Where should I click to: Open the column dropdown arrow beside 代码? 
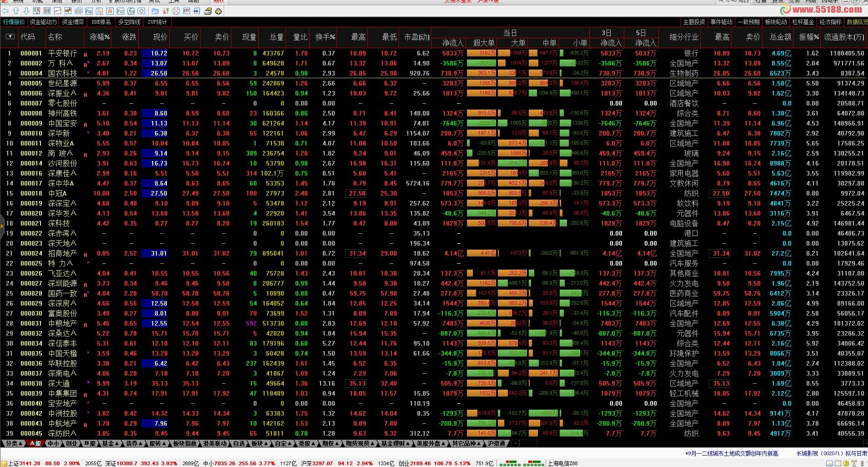click(x=10, y=37)
